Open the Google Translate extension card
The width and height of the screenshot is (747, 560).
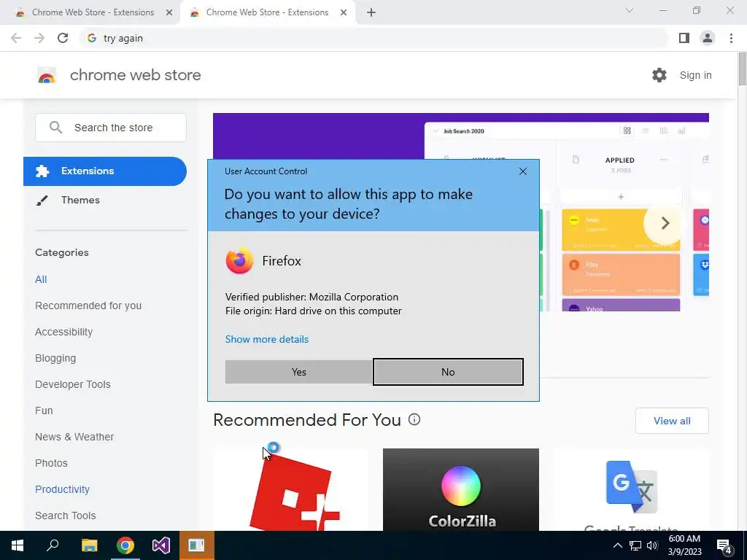click(x=631, y=489)
